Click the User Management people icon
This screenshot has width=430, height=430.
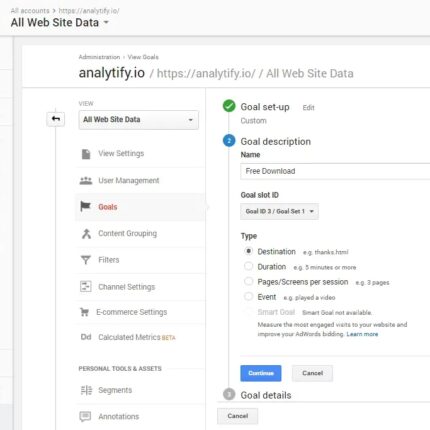86,181
